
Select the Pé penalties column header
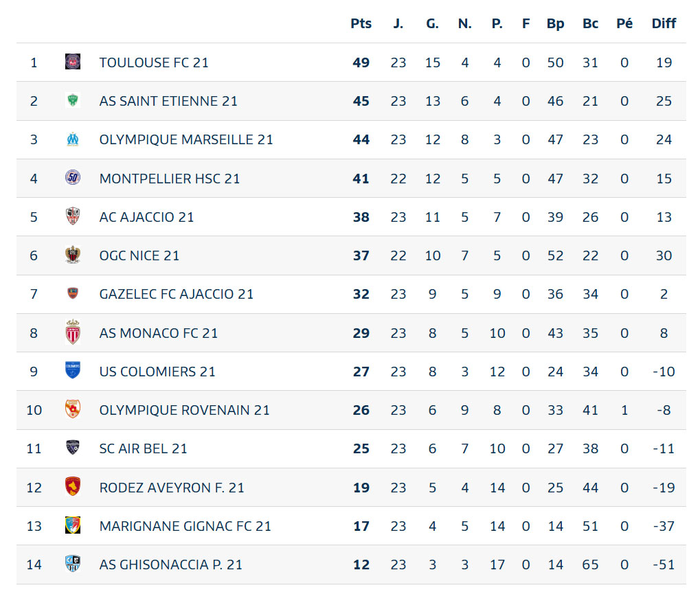click(624, 23)
